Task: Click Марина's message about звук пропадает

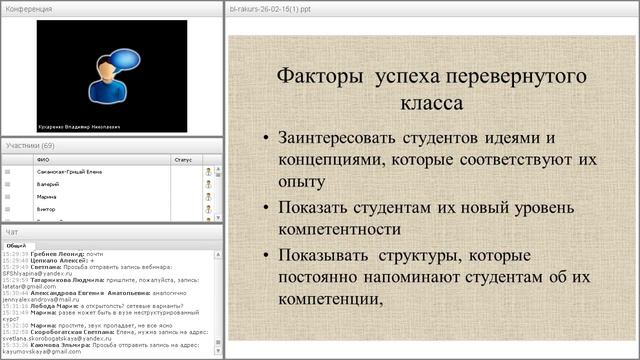Action: [87, 326]
